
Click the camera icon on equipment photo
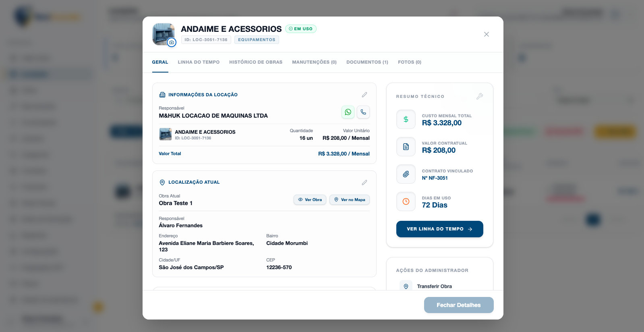[172, 42]
